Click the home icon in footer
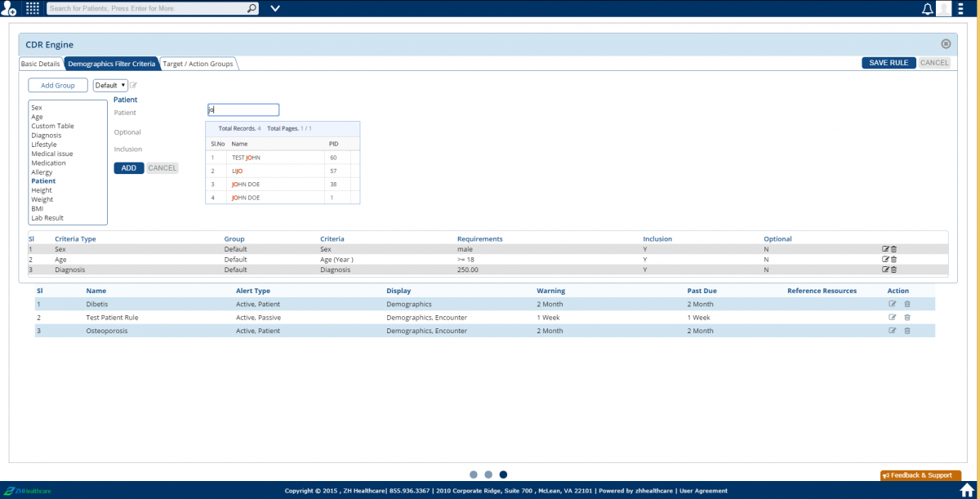 tap(968, 490)
